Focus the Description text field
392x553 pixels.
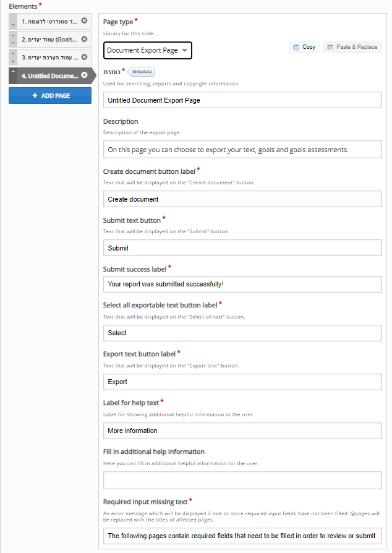[242, 150]
